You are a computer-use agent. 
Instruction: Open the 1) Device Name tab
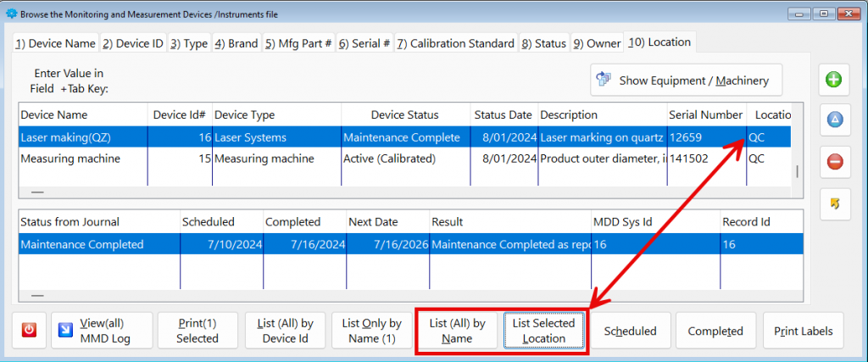click(x=55, y=44)
